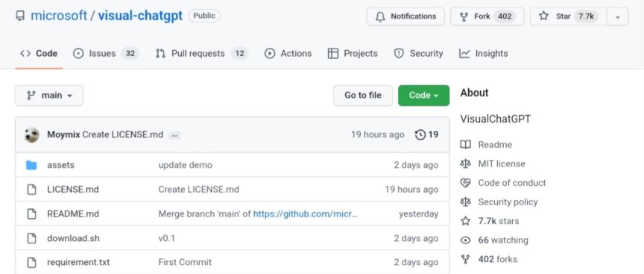Click the Issues count 32 badge
The width and height of the screenshot is (644, 274).
pyautogui.click(x=130, y=54)
